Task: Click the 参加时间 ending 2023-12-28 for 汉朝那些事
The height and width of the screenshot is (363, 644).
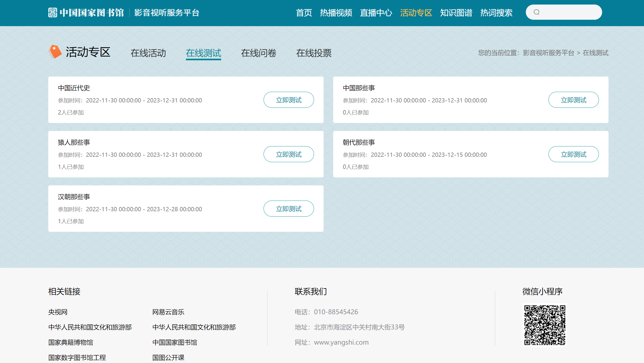Action: coord(130,209)
